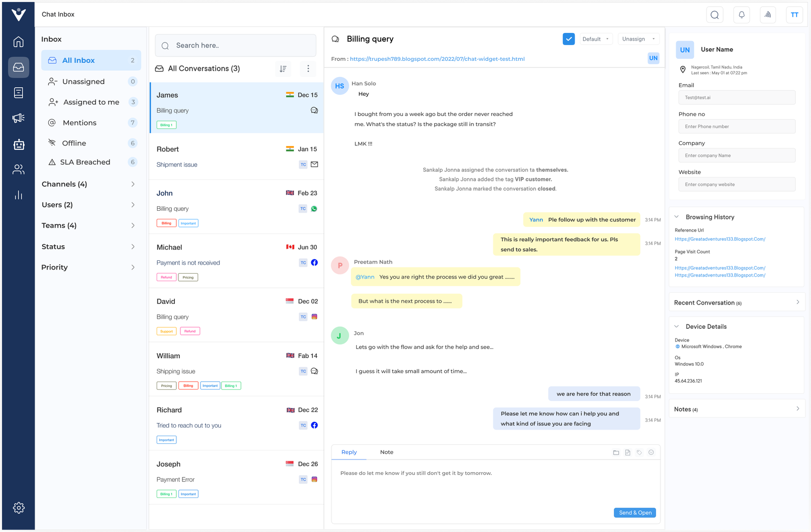This screenshot has width=811, height=532.
Task: Expand the Notes (4) panel
Action: pos(737,409)
